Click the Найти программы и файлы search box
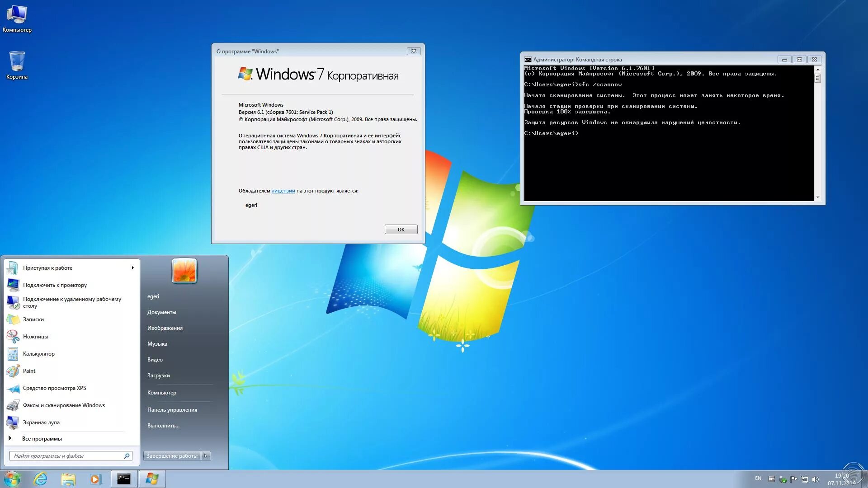 67,456
